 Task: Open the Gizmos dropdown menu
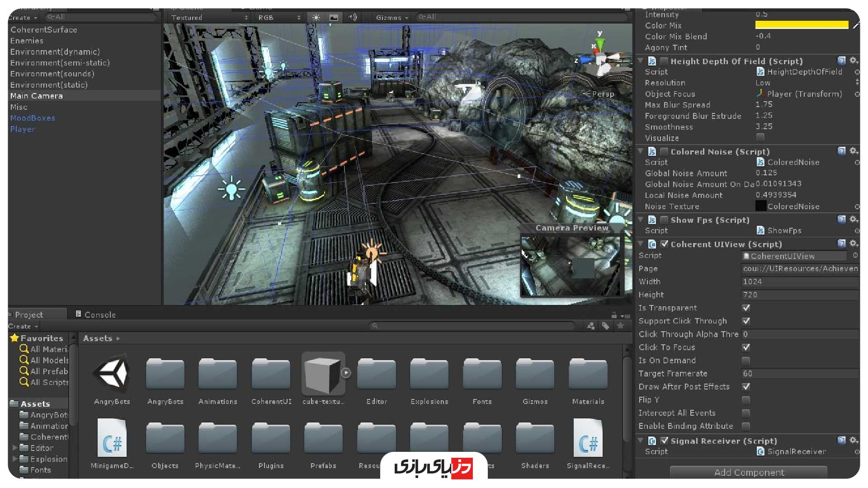pyautogui.click(x=392, y=18)
